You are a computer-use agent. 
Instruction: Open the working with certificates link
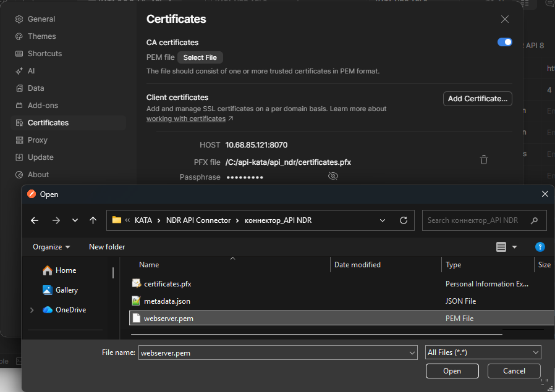pyautogui.click(x=186, y=119)
